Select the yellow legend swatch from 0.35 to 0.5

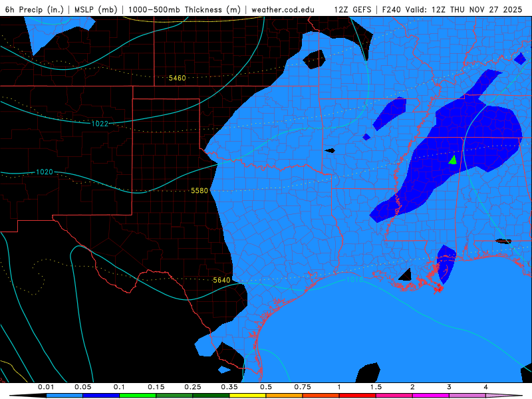point(247,396)
